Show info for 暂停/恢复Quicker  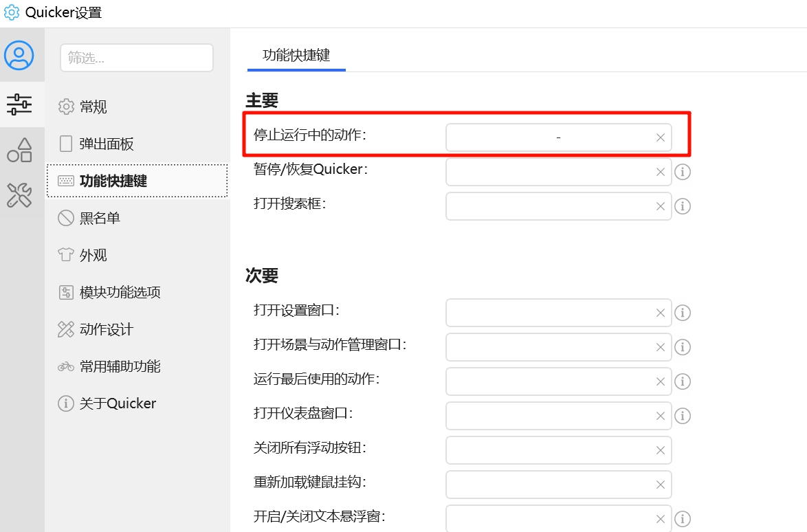(683, 172)
